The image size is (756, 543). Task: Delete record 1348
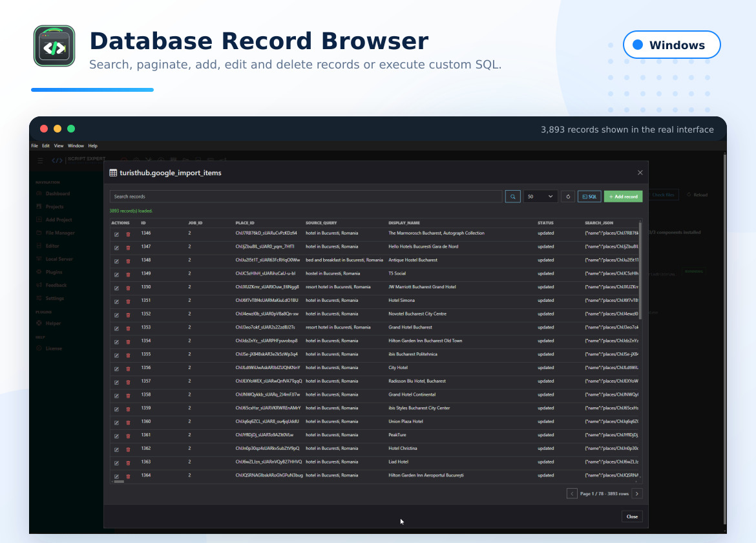128,261
